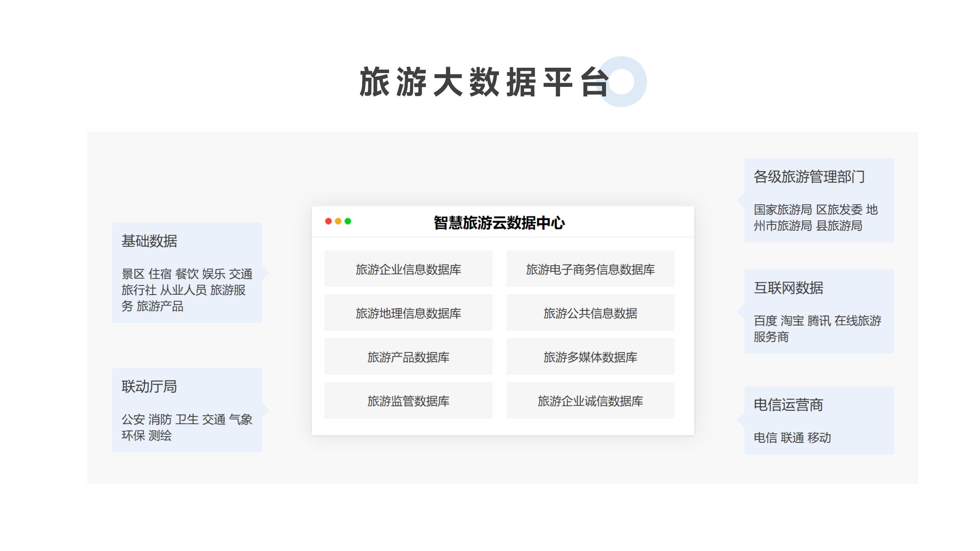Choose 旅游产品数据库 block

point(408,357)
